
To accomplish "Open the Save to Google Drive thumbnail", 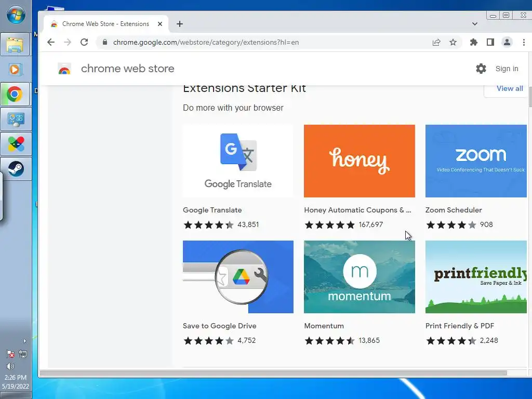I will click(x=238, y=277).
